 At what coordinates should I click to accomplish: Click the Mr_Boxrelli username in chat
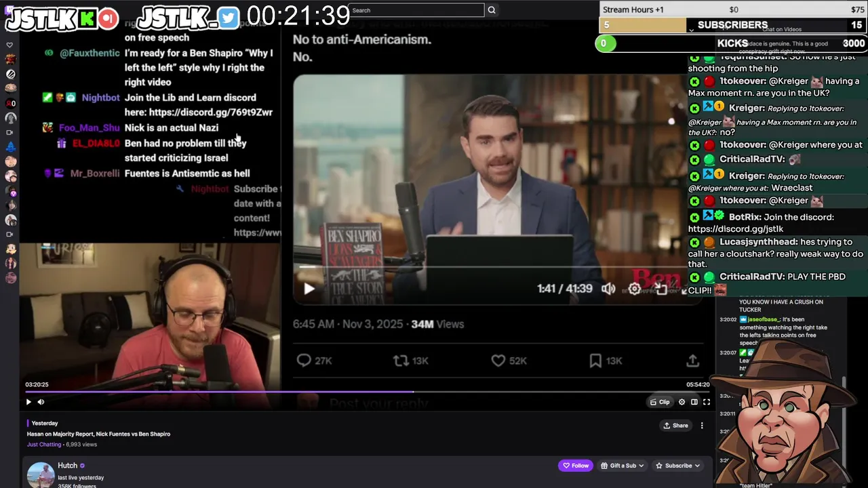[95, 174]
